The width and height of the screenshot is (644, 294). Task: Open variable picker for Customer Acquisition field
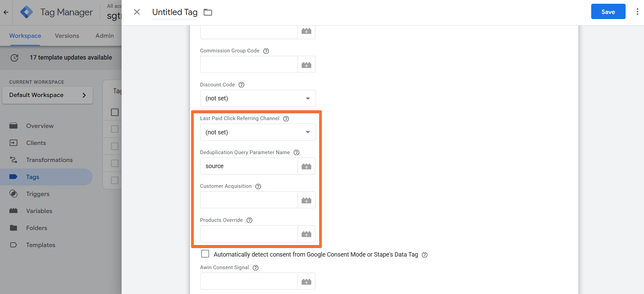coord(307,200)
